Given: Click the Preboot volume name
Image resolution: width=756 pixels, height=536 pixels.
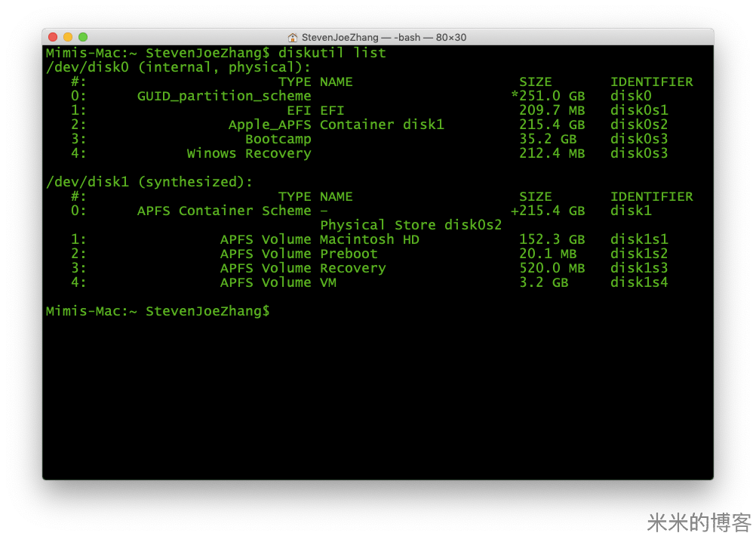Looking at the screenshot, I should pyautogui.click(x=349, y=254).
